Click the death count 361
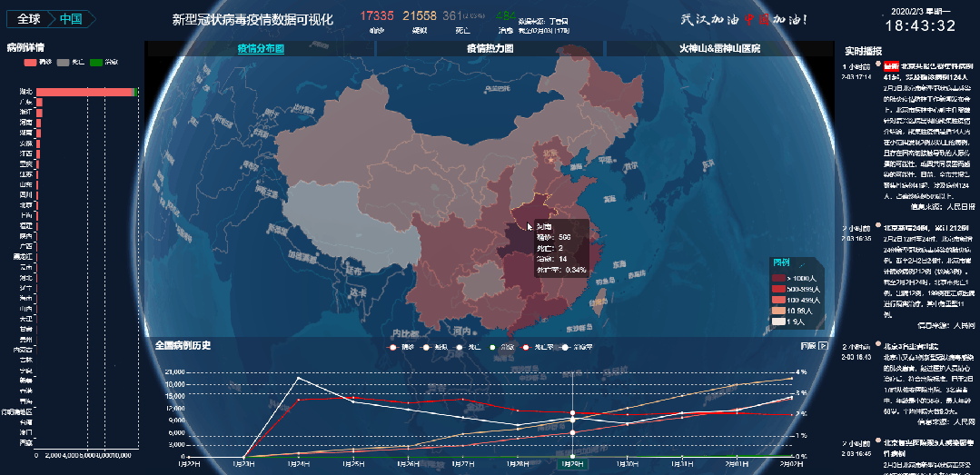Viewport: 980px width, 475px height. point(452,15)
